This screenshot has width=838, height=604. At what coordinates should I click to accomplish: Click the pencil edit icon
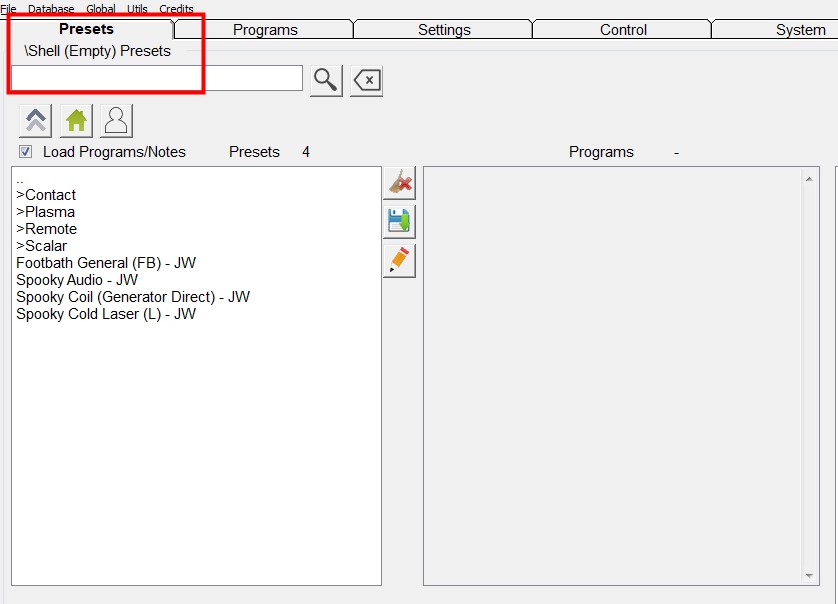[399, 260]
